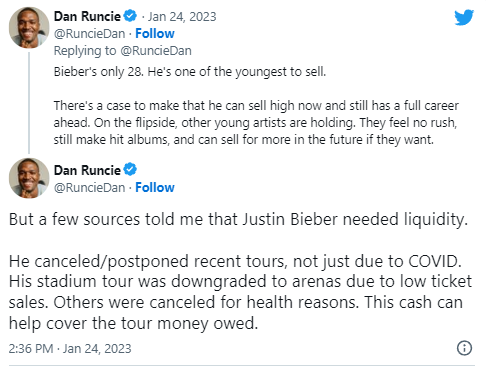Click the @RuncieDan handle in top tweet
This screenshot has height=369, width=486.
point(89,34)
